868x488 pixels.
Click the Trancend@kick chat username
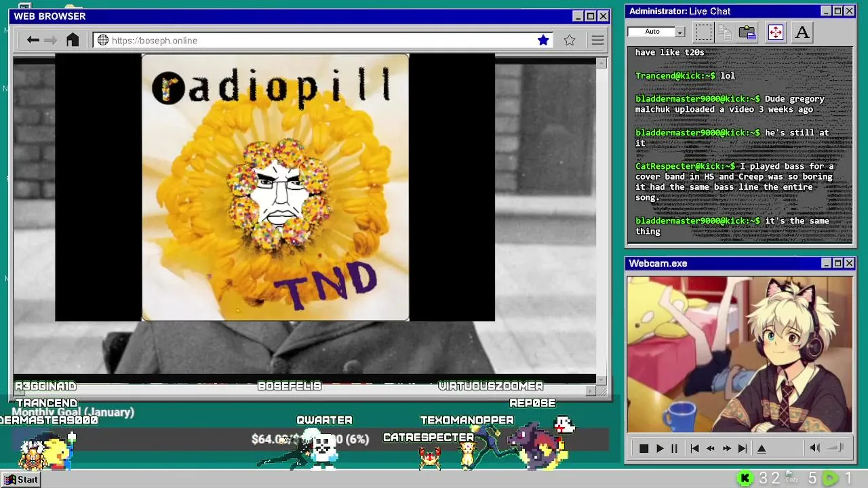(x=675, y=75)
